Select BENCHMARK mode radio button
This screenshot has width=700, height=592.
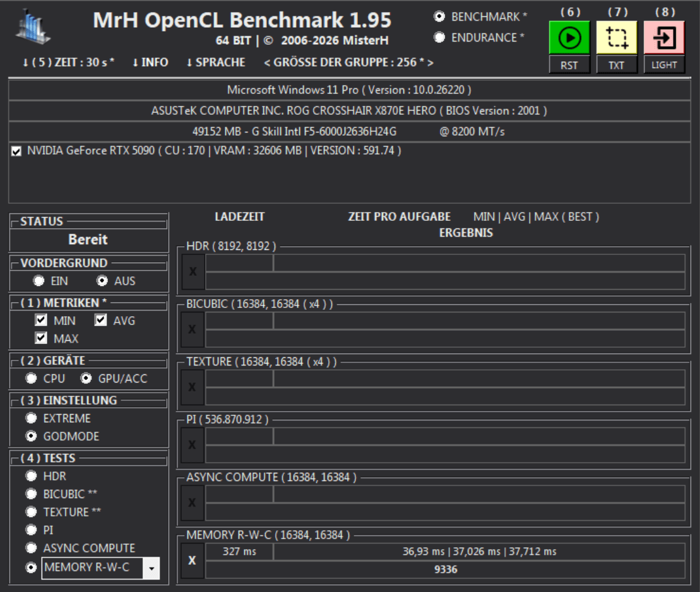tap(439, 16)
